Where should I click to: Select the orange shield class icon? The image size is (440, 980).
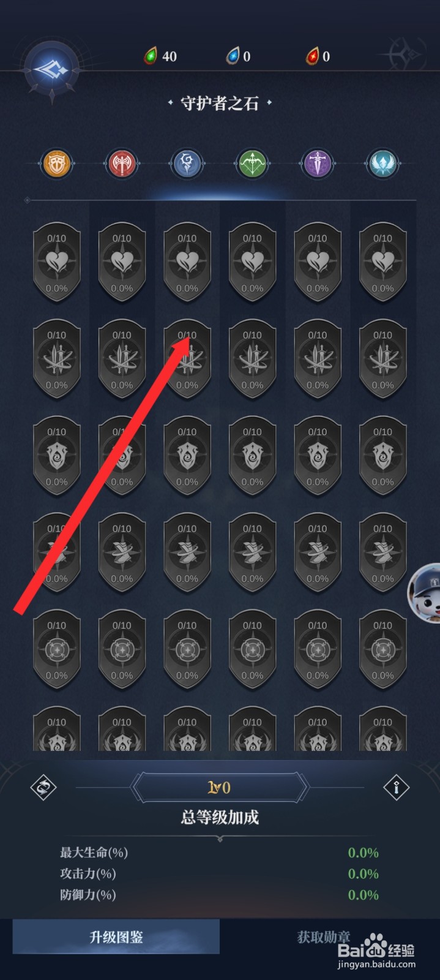pos(56,164)
